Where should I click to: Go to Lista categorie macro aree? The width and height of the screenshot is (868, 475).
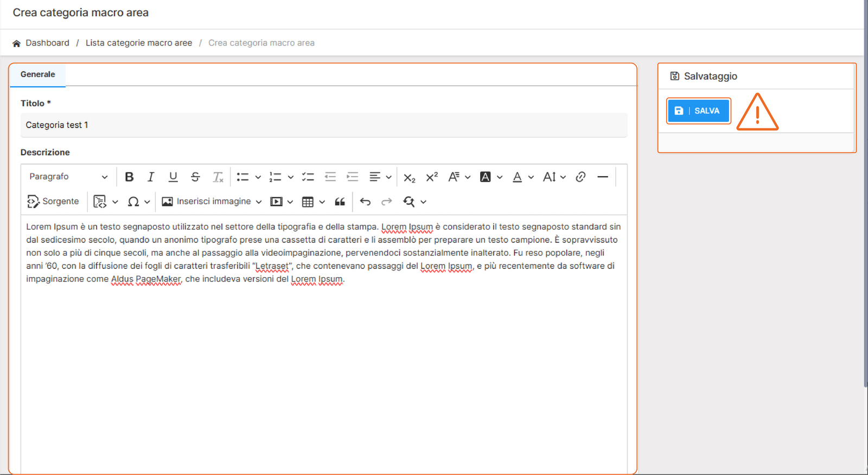pos(138,43)
